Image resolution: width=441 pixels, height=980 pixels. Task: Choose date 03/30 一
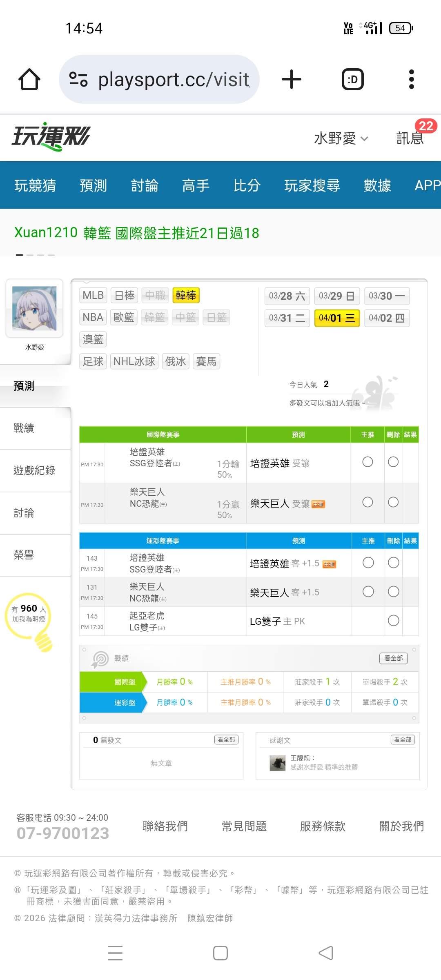[387, 296]
